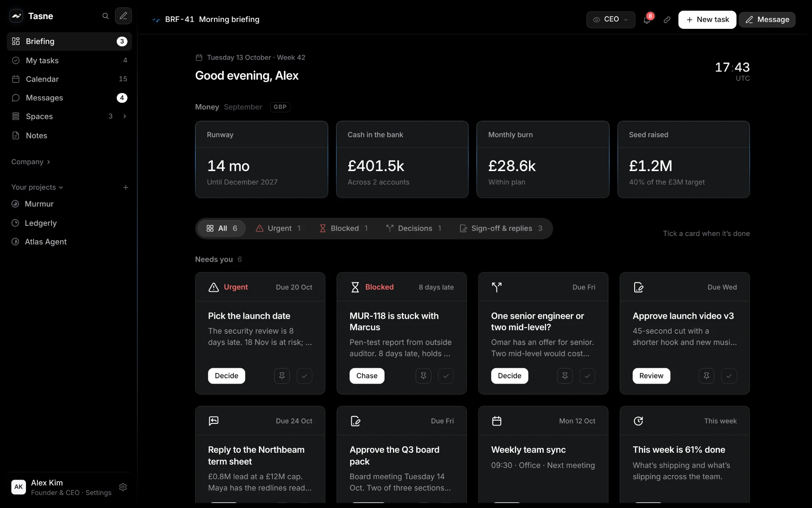Viewport: 812px width, 508px height.
Task: Open the Calendar sidebar item
Action: click(x=69, y=79)
